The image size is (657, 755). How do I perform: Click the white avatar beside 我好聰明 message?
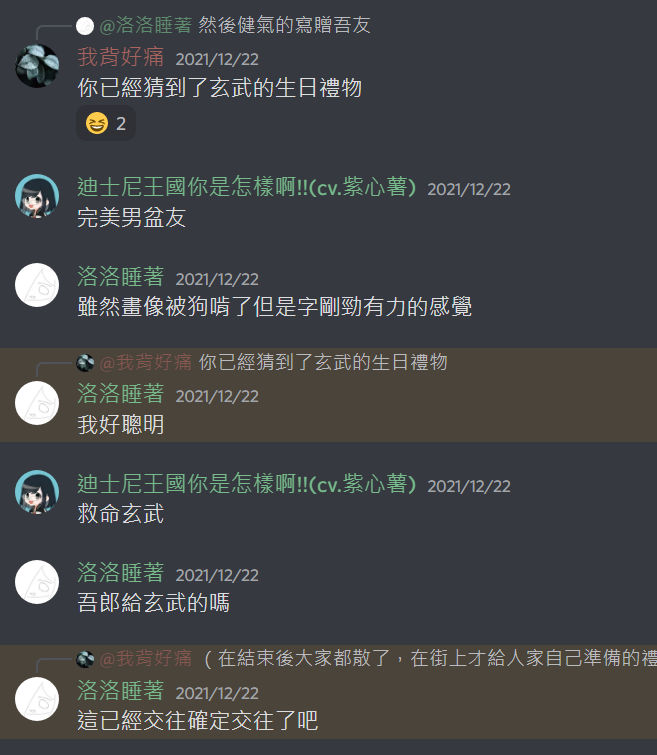coord(37,403)
